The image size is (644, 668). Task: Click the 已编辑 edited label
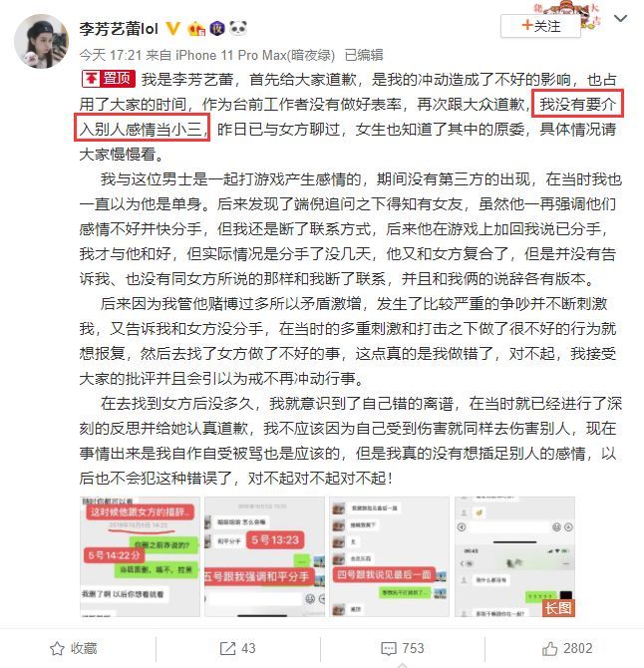click(363, 55)
